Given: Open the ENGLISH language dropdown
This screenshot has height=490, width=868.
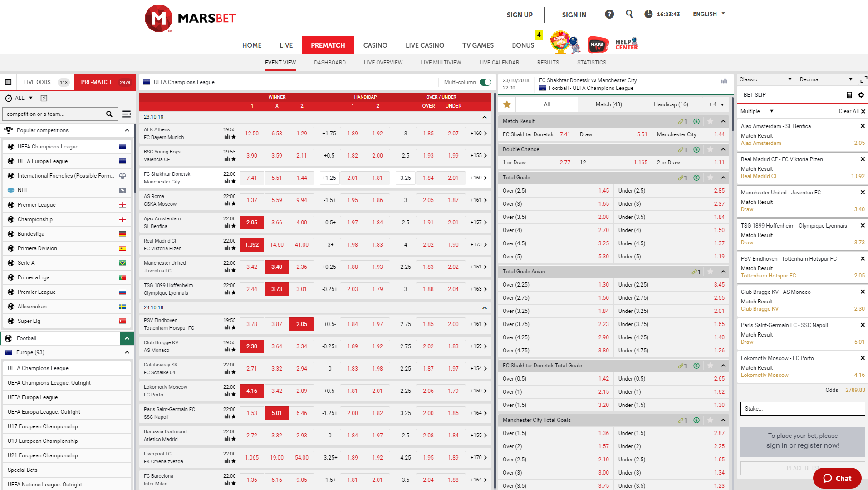Looking at the screenshot, I should tap(709, 14).
